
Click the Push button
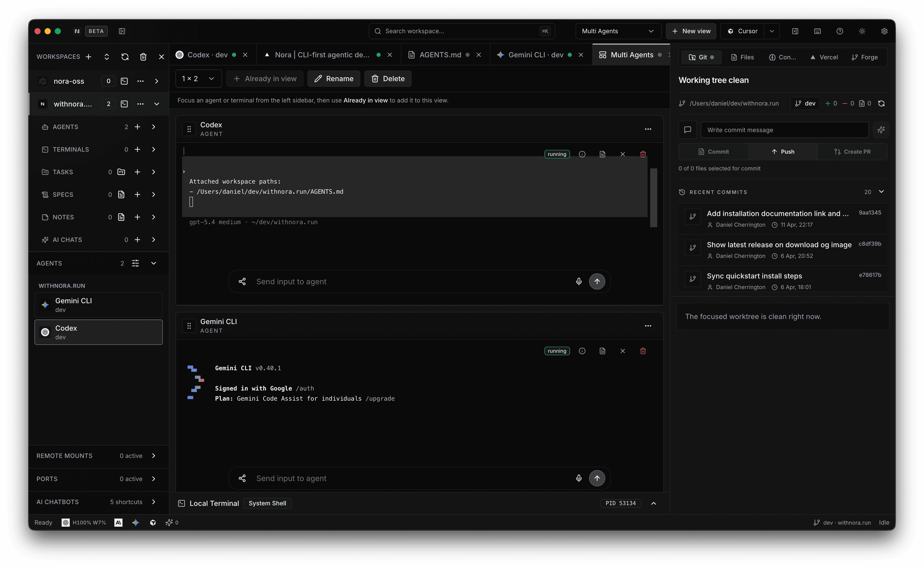coord(783,152)
